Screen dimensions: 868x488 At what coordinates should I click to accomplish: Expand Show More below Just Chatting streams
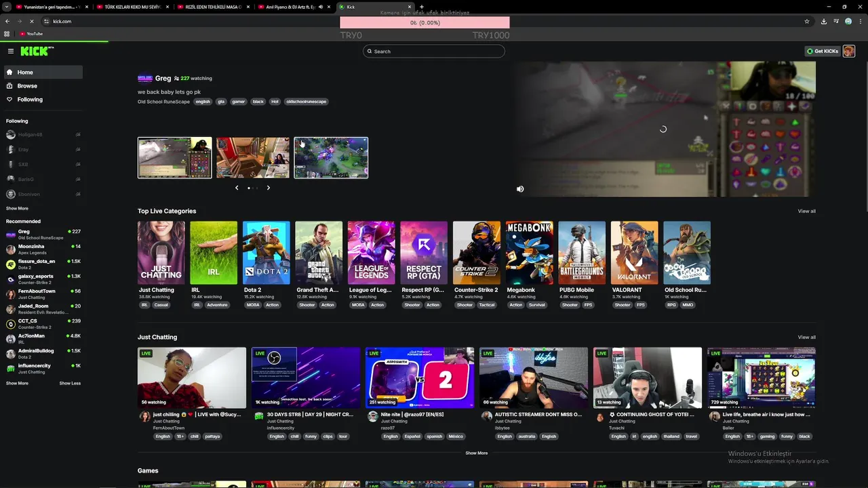point(477,453)
